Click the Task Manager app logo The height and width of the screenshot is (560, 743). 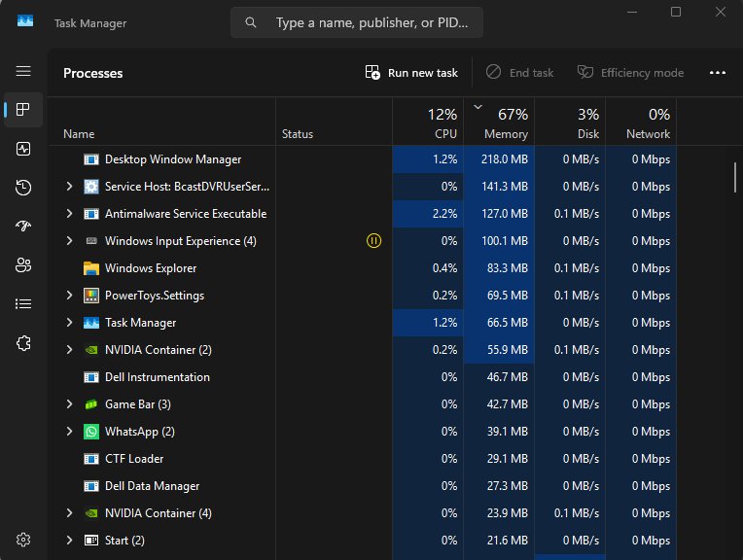[x=25, y=20]
